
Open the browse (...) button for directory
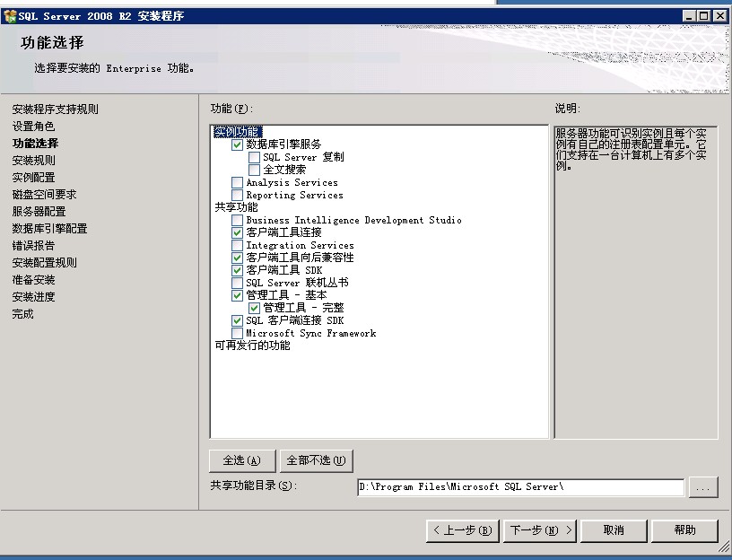pos(703,487)
